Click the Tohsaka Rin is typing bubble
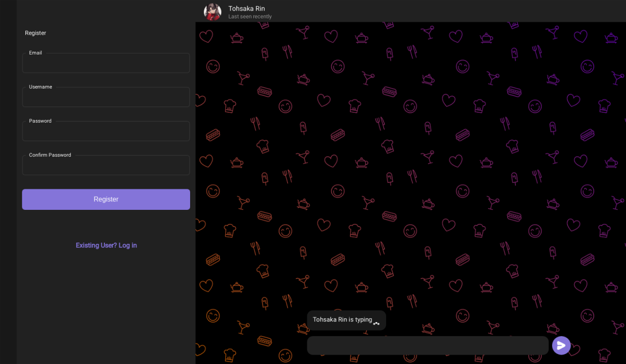Image resolution: width=626 pixels, height=364 pixels. tap(341, 320)
